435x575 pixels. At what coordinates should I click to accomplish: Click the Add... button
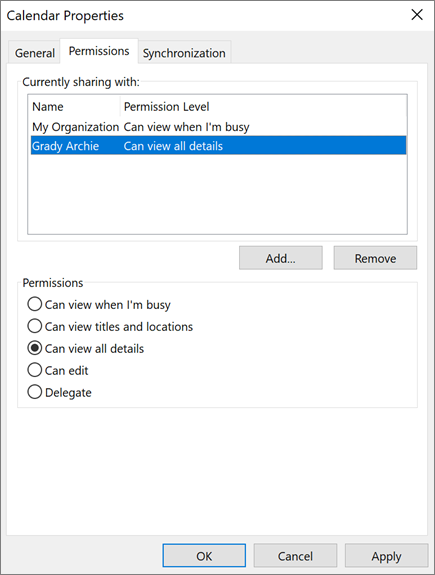[x=281, y=258]
